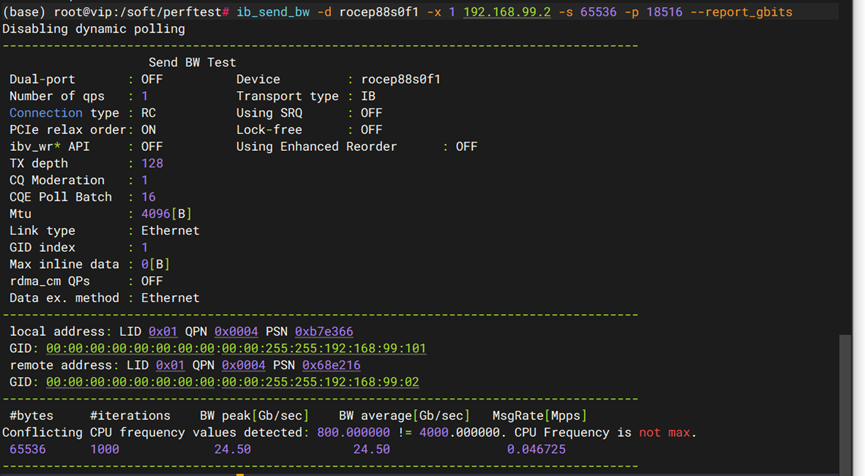The width and height of the screenshot is (865, 476).
Task: Click remote PSN 0x68e216 hex link
Action: coord(332,365)
